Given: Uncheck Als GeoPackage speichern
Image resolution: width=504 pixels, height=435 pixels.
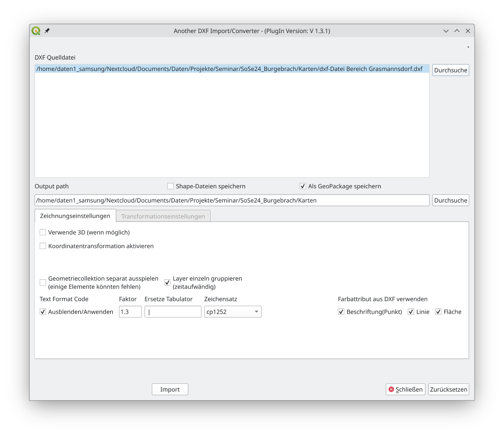Looking at the screenshot, I should click(303, 186).
